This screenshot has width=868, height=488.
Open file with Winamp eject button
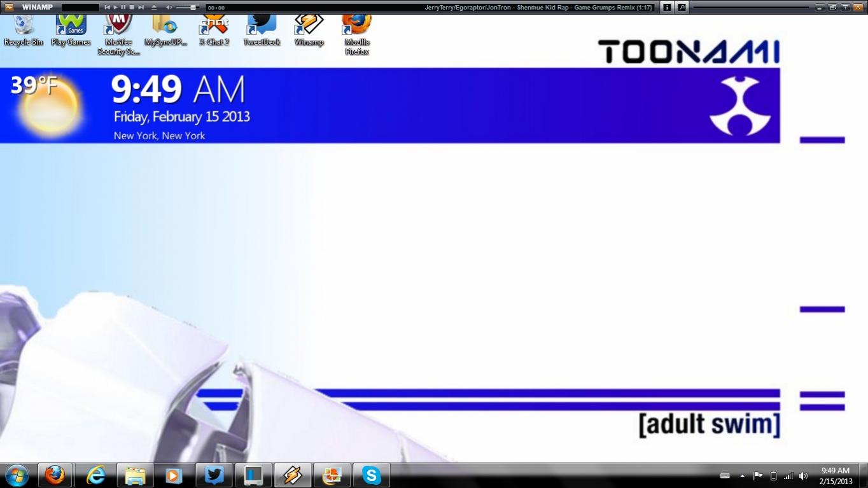154,7
